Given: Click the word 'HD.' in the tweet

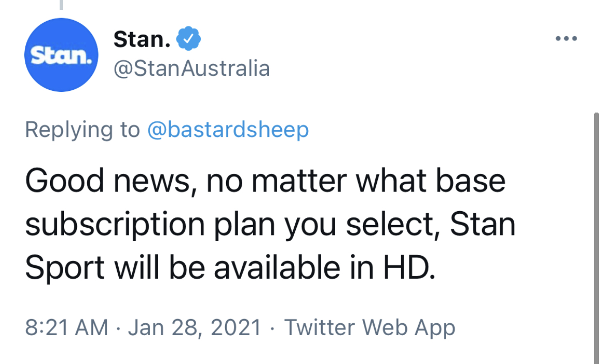Looking at the screenshot, I should 409,267.
